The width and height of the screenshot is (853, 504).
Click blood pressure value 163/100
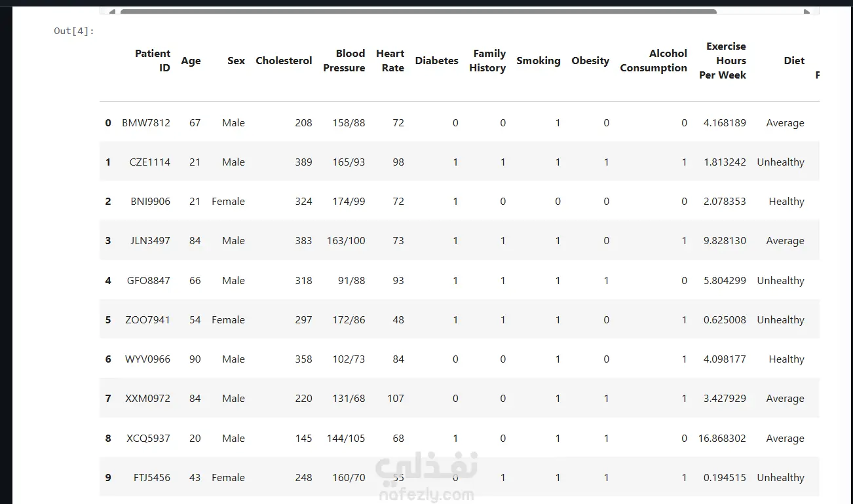[x=346, y=241]
